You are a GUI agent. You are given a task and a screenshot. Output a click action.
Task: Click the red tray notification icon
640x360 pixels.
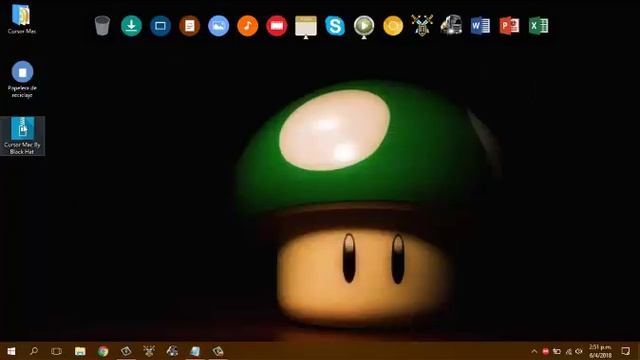click(x=545, y=351)
